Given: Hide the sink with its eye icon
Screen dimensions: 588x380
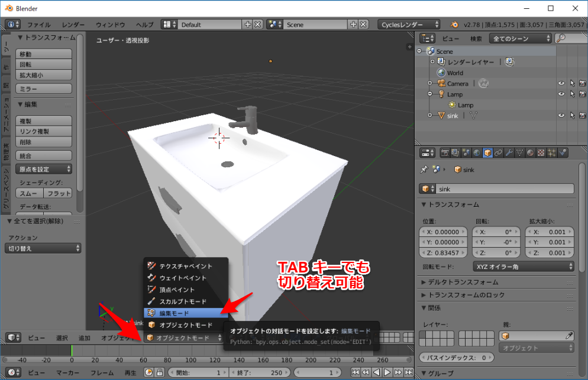Looking at the screenshot, I should (561, 115).
